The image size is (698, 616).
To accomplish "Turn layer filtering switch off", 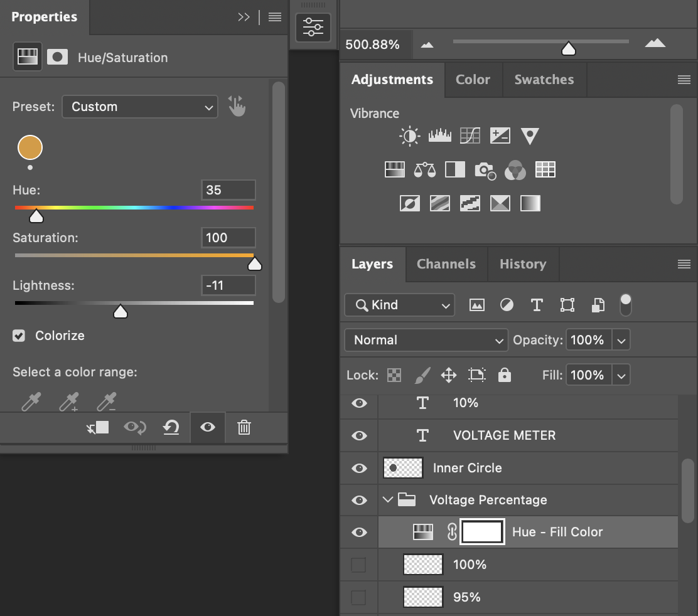I will (625, 305).
